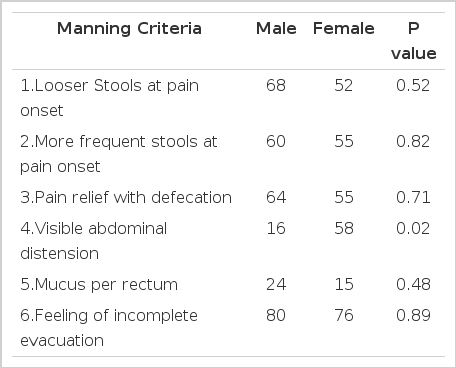
Task: Click the female value 15
Action: pyautogui.click(x=344, y=284)
